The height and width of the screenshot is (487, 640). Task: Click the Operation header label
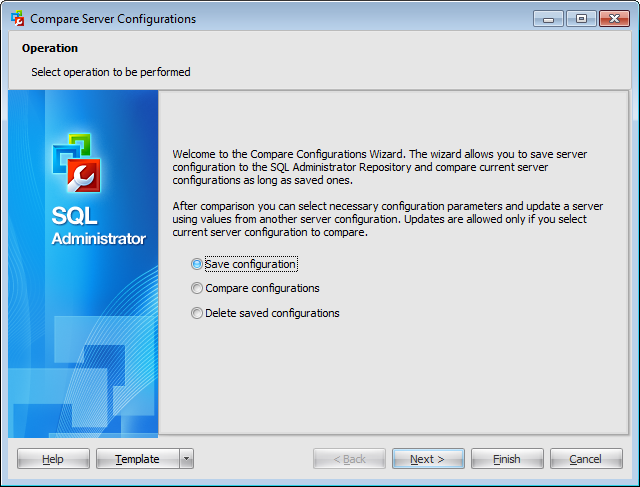(x=50, y=48)
